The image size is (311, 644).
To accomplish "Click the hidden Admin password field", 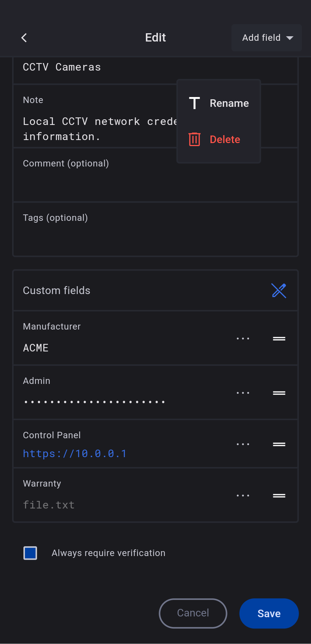I will (x=94, y=402).
